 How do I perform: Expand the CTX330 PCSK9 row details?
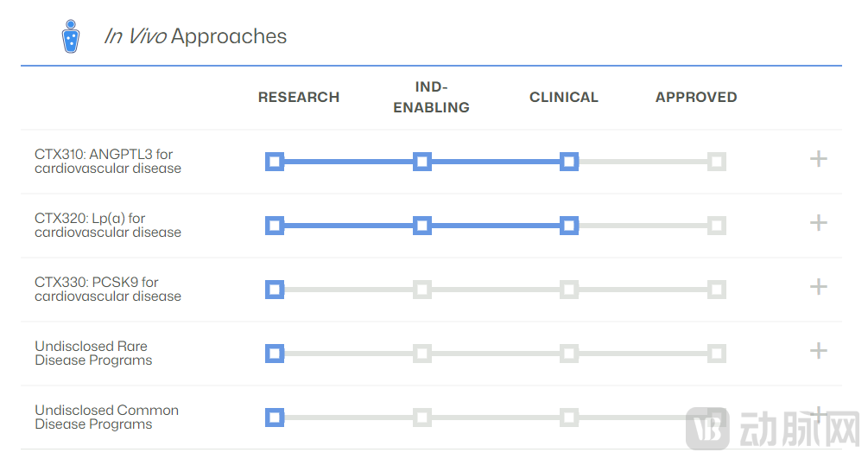[818, 287]
